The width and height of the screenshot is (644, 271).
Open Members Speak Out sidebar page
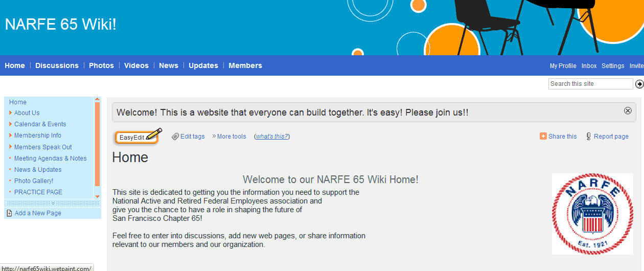pos(43,147)
